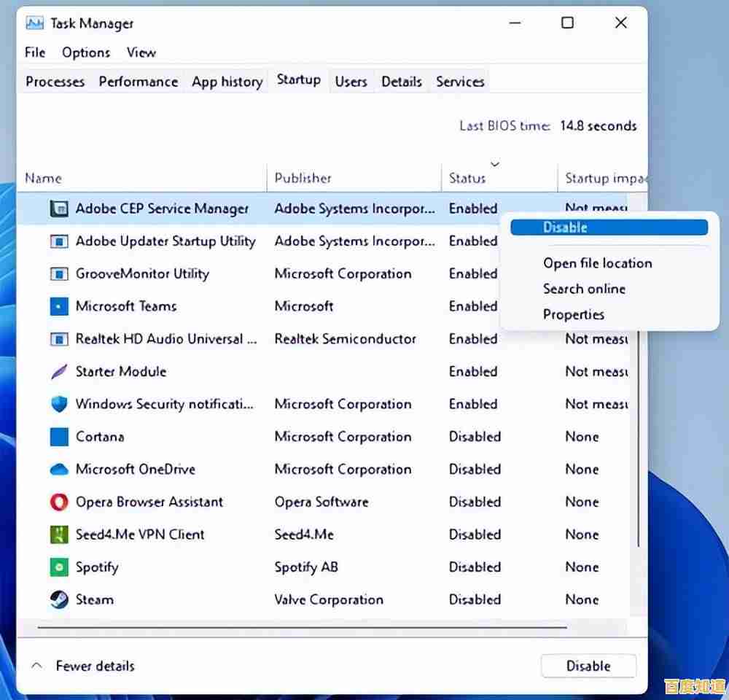Open the Options menu
Screen dimensions: 729x700
point(85,52)
